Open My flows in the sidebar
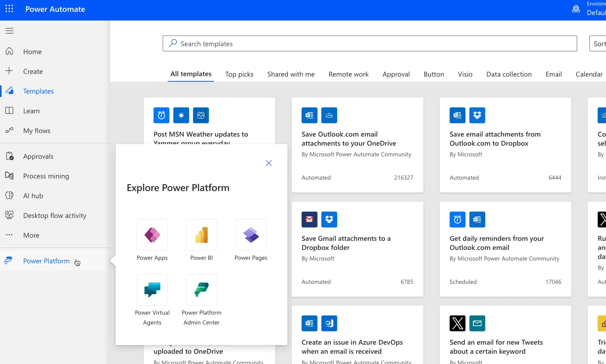This screenshot has height=364, width=606. [55, 130]
